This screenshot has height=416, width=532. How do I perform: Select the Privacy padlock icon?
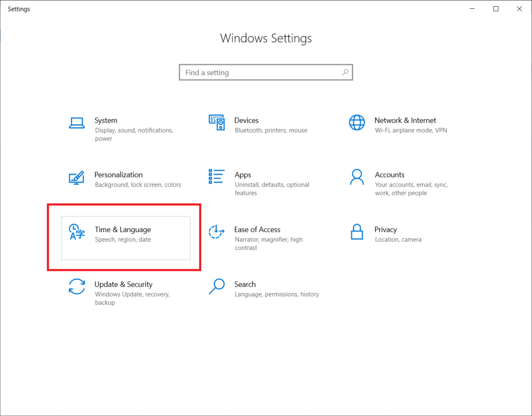(357, 231)
